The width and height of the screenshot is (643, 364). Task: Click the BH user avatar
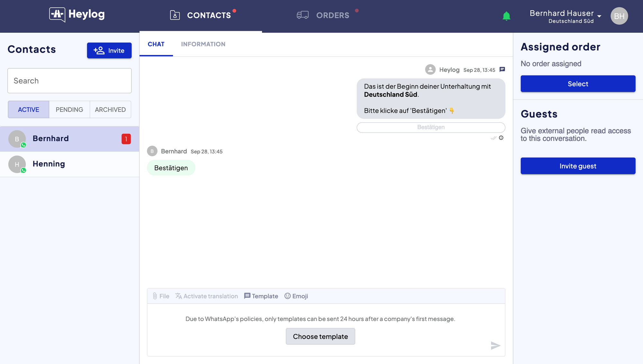coord(619,16)
